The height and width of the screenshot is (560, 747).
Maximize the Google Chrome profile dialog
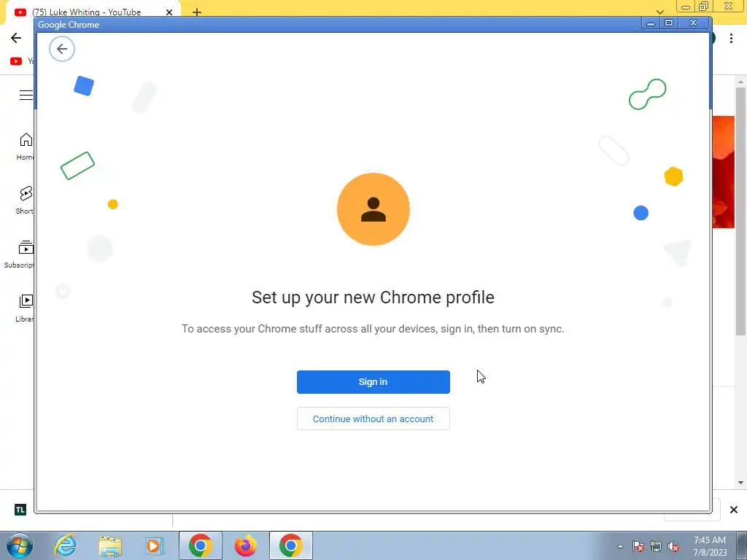(x=669, y=23)
